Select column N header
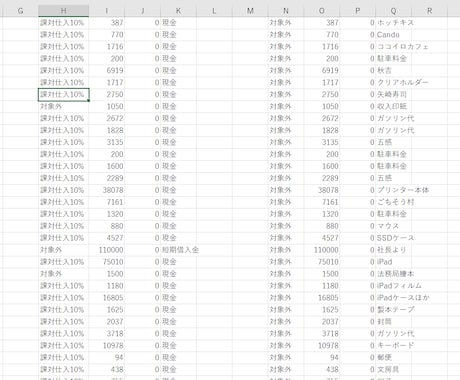The width and height of the screenshot is (460, 380). click(286, 11)
